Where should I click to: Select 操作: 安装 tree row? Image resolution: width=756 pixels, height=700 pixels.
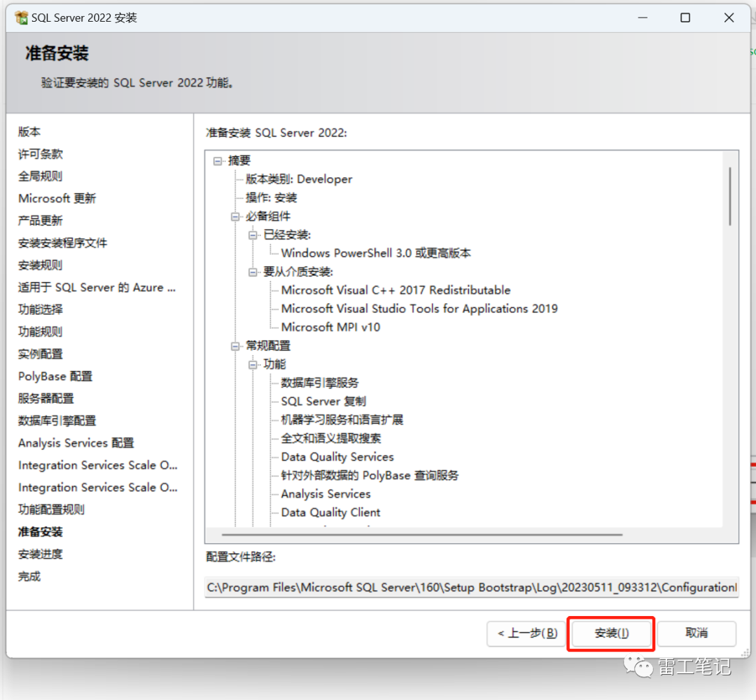[x=272, y=197]
